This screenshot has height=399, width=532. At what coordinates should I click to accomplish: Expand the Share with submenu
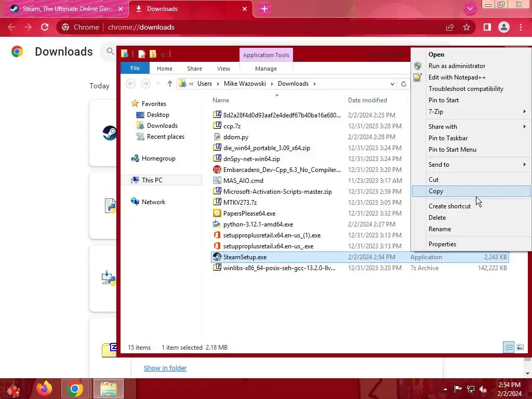tap(471, 127)
